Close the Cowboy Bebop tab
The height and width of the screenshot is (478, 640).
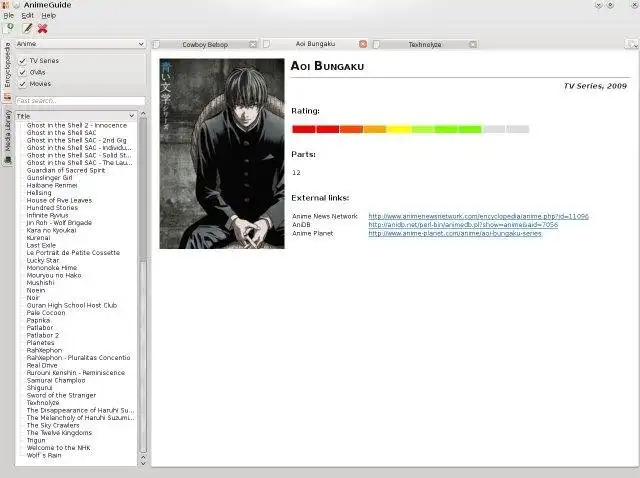pos(253,44)
